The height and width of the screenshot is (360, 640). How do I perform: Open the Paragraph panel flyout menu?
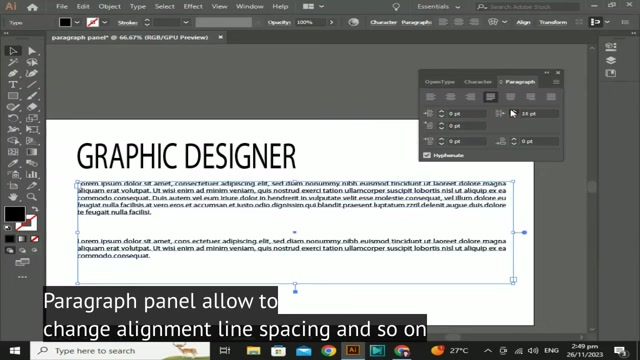[556, 82]
